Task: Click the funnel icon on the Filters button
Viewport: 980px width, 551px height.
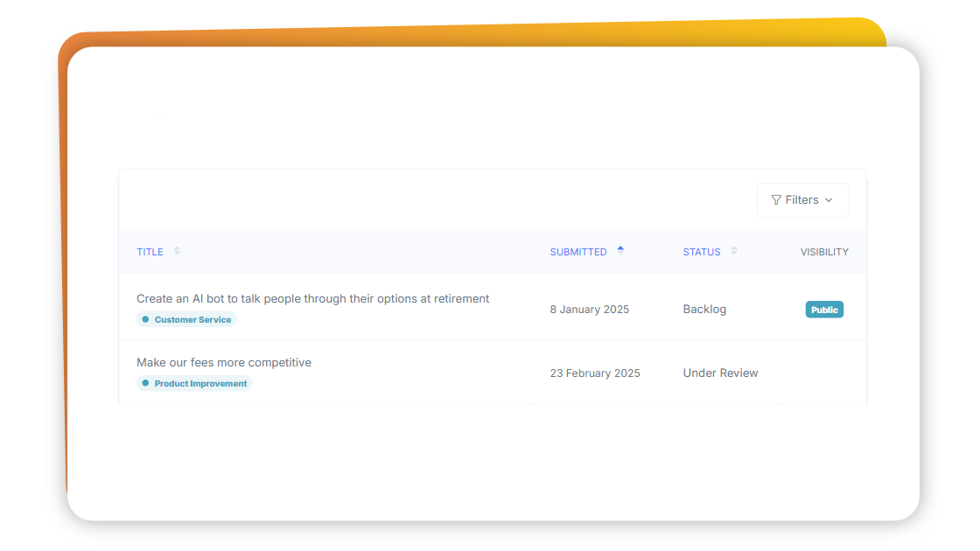Action: point(777,199)
